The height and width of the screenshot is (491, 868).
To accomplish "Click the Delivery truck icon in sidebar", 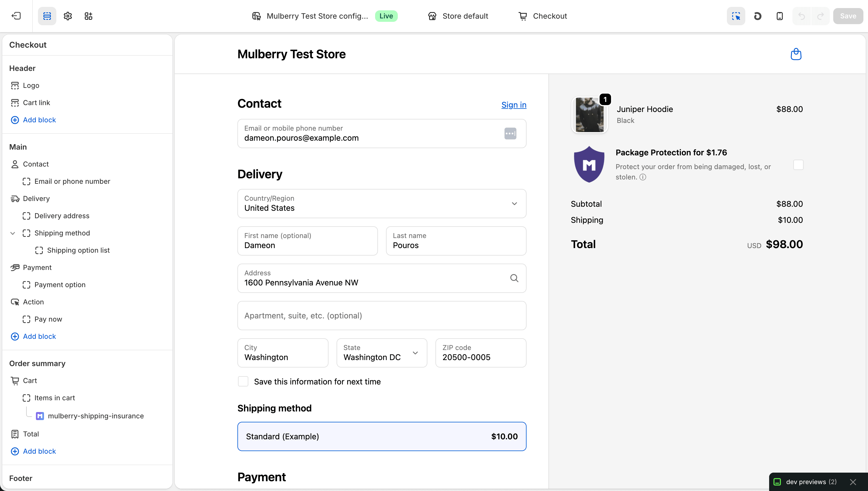I will [15, 199].
